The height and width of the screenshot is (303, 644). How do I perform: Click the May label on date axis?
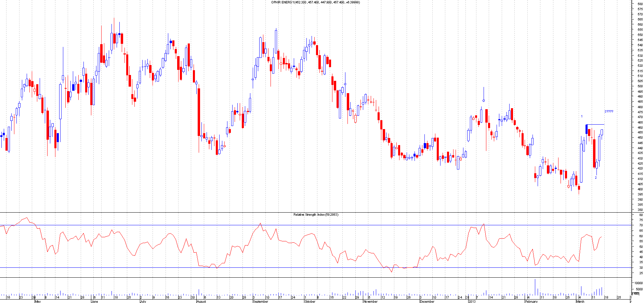[x=38, y=302]
